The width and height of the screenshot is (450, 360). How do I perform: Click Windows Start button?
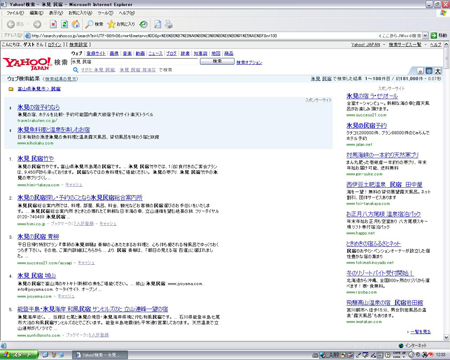[19, 355]
